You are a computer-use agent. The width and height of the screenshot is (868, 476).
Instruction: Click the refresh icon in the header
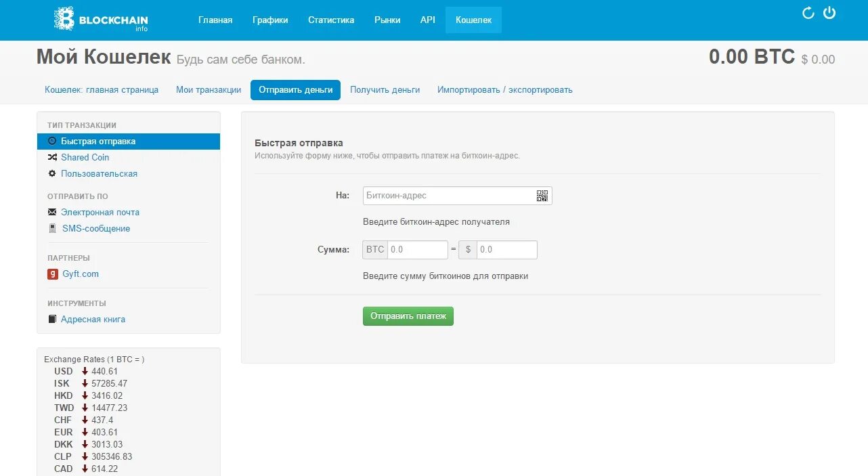click(x=808, y=13)
